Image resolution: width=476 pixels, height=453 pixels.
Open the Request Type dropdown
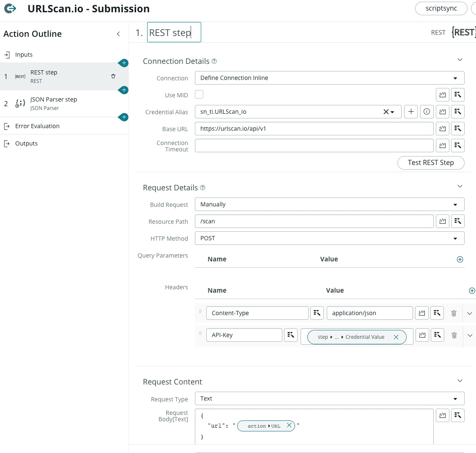pos(330,398)
